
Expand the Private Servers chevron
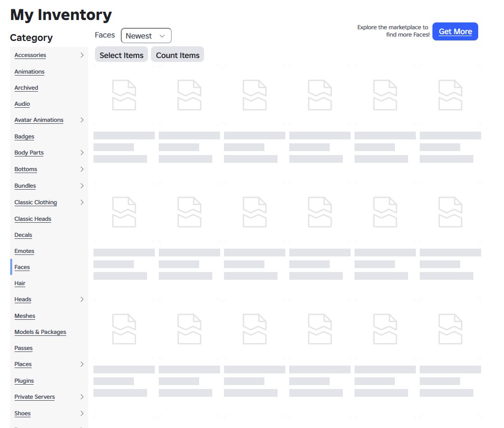pos(82,397)
